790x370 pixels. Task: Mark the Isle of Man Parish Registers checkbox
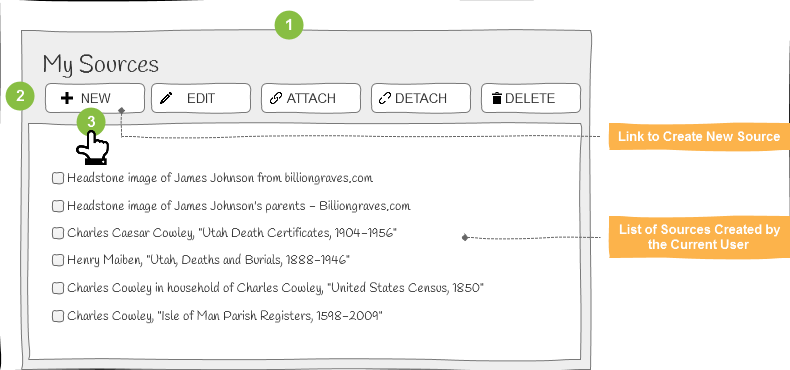coord(58,316)
